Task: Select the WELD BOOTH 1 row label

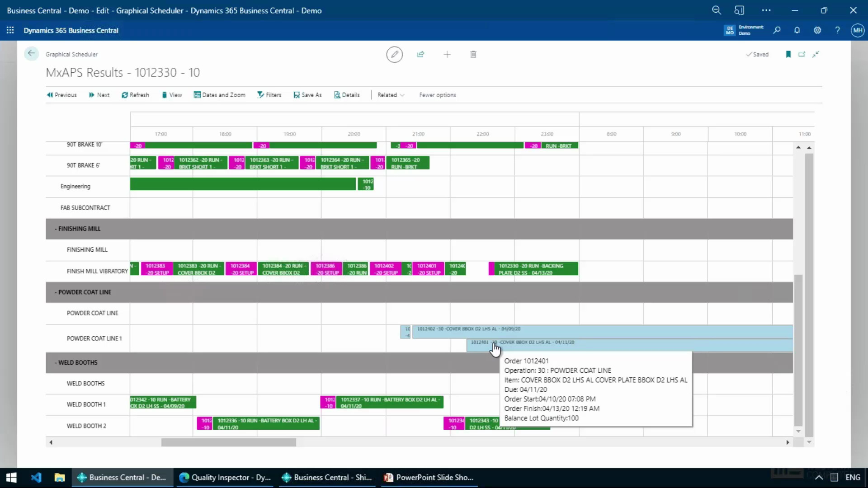Action: (86, 404)
